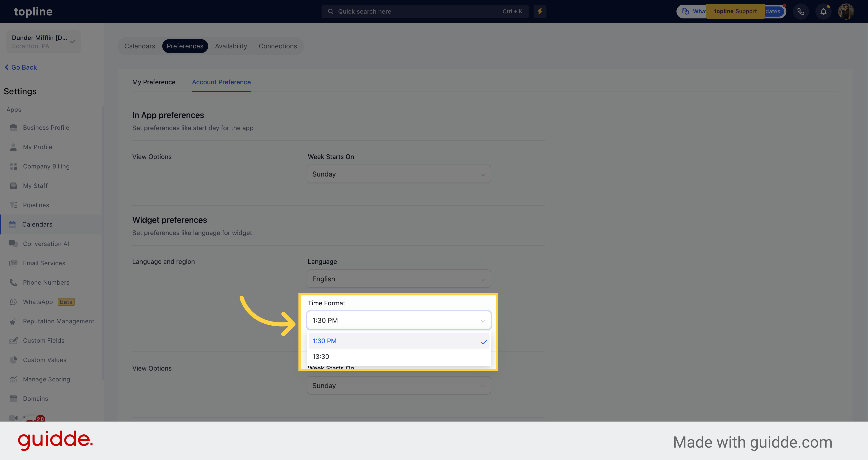Switch to the Availability tab
This screenshot has height=460, width=868.
pos(231,45)
